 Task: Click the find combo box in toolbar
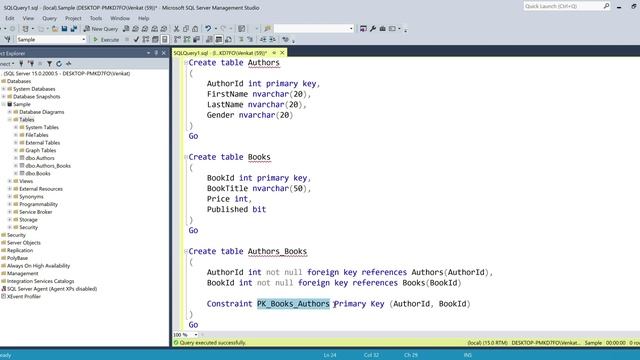(x=313, y=29)
